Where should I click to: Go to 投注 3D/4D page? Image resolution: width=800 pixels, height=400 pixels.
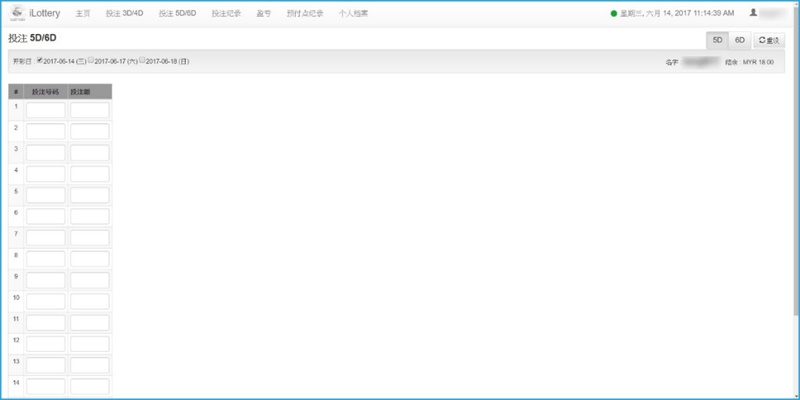125,14
